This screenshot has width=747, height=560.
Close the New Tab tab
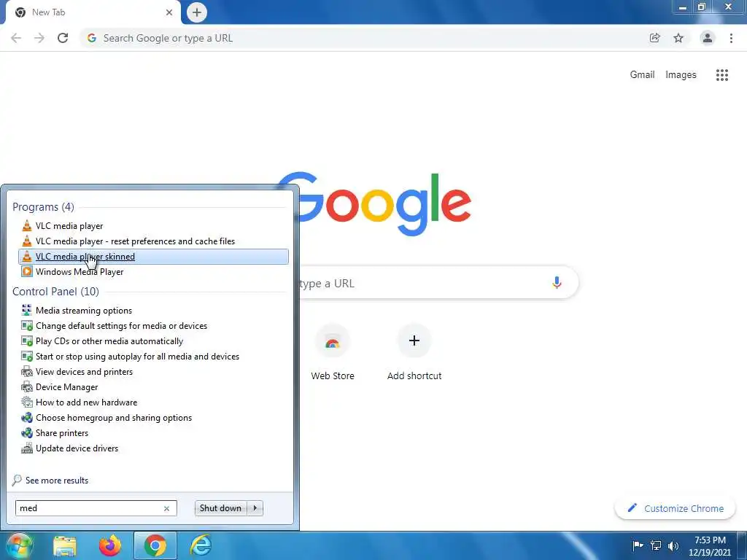pos(169,12)
